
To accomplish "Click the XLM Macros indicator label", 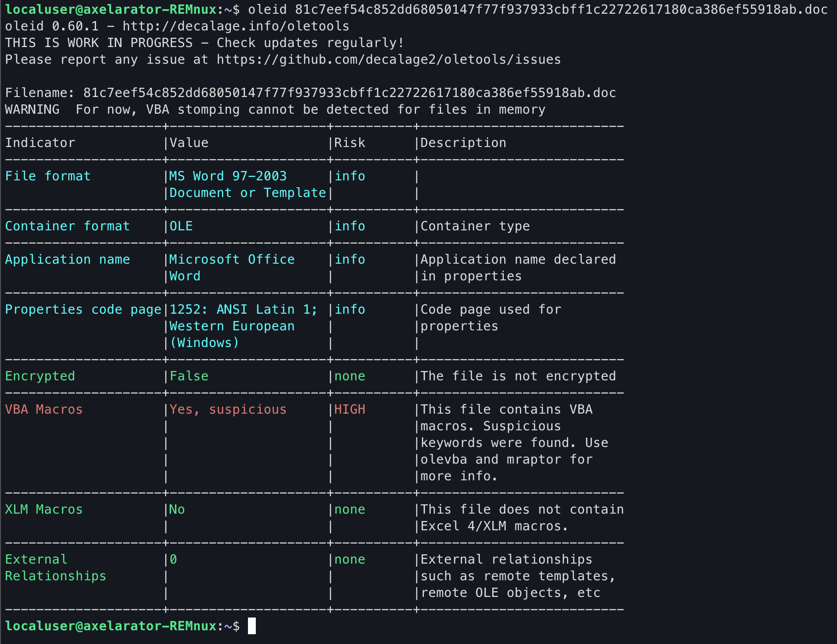I will pyautogui.click(x=44, y=509).
